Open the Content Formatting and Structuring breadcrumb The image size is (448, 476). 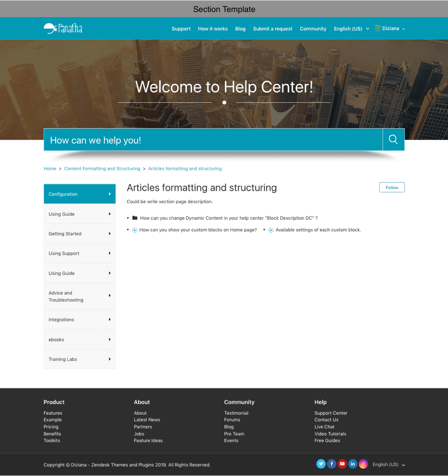pos(102,169)
